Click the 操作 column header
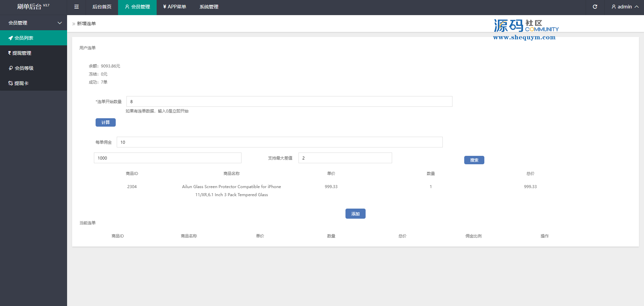Image resolution: width=644 pixels, height=306 pixels. tap(544, 236)
